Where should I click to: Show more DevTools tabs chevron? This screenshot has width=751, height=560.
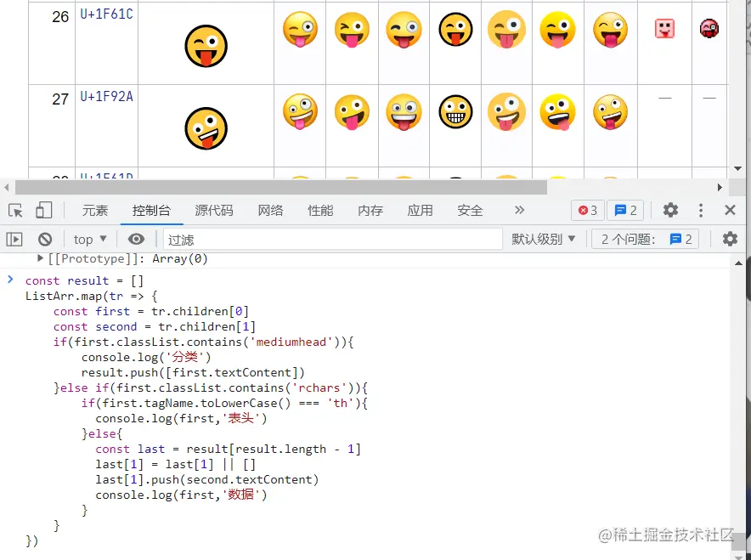pyautogui.click(x=519, y=210)
